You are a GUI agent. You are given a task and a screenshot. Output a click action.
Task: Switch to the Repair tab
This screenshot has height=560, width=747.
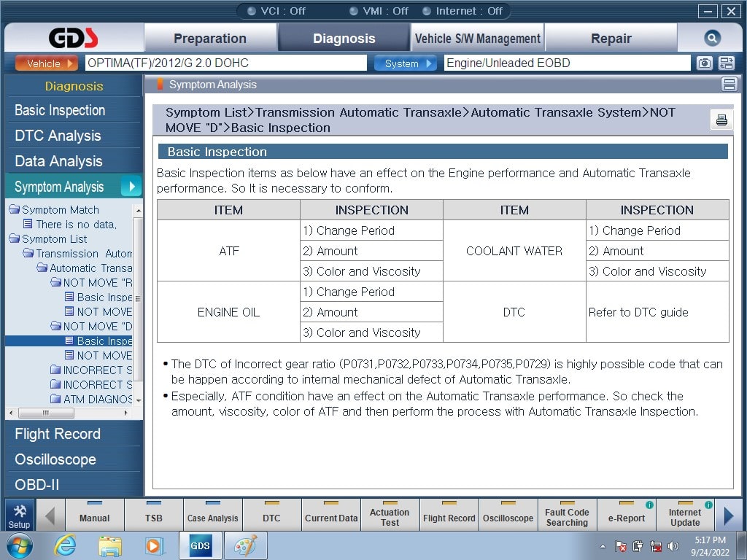click(x=611, y=39)
